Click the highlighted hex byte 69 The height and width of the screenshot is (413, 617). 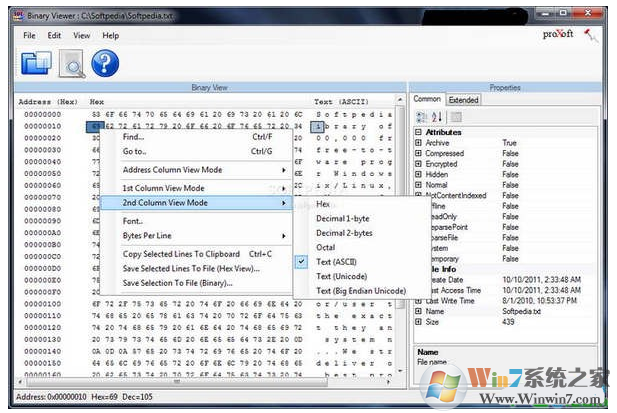click(95, 126)
